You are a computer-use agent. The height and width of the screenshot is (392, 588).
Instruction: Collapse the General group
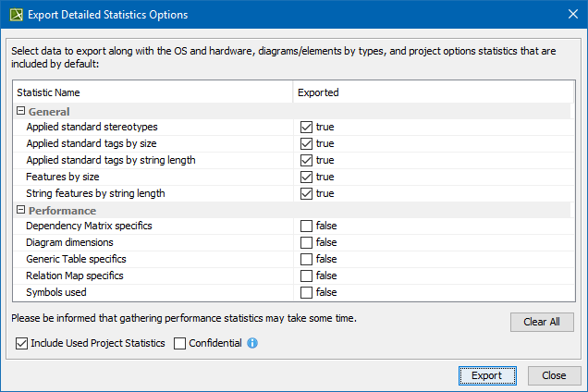point(20,111)
